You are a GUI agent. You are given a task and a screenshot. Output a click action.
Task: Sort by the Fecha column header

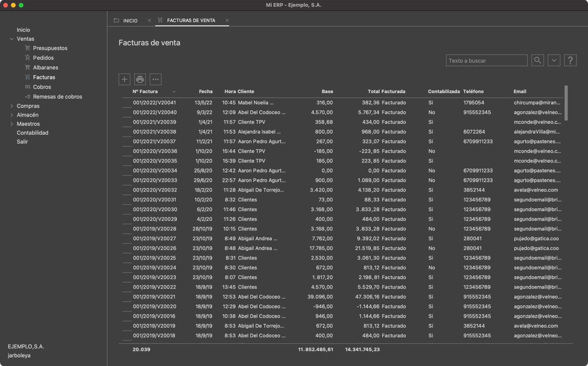point(206,91)
